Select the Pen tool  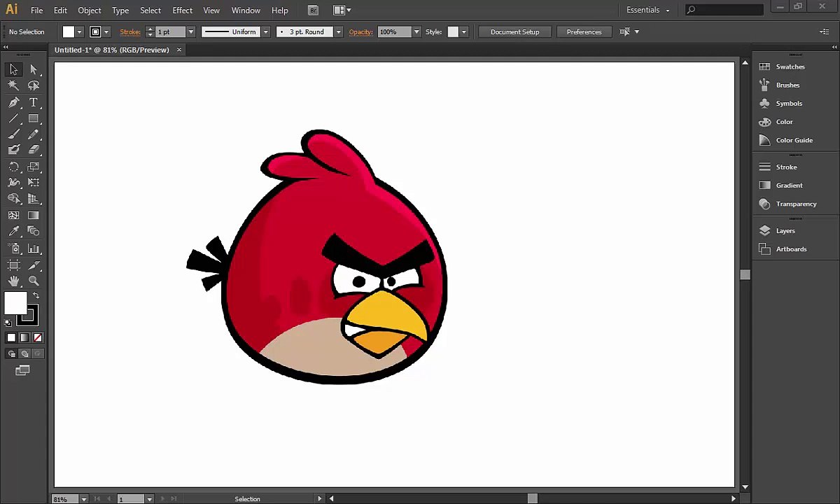pyautogui.click(x=13, y=102)
